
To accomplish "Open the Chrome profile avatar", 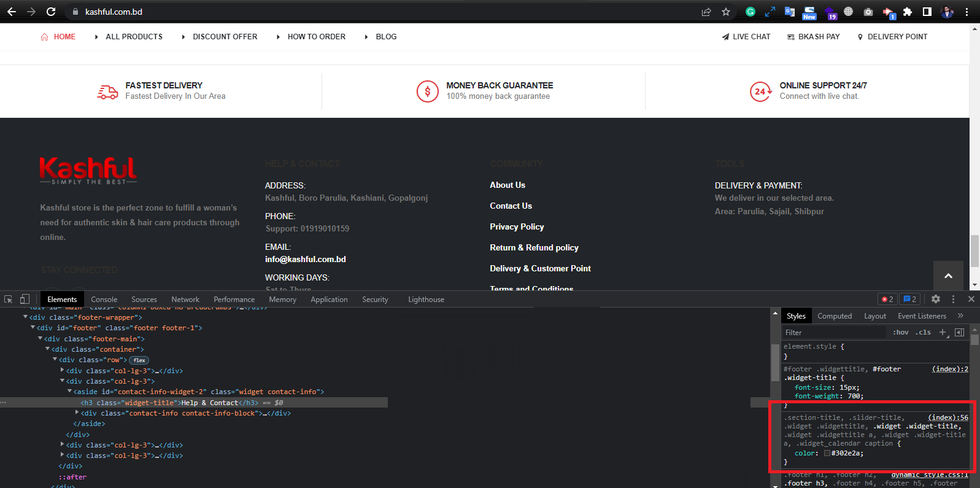I will (947, 12).
